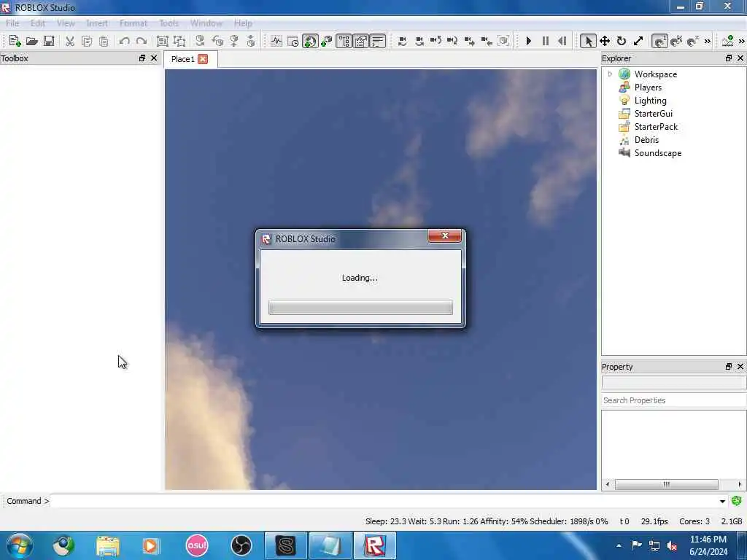This screenshot has height=560, width=747.
Task: Group the selected parts
Action: pyautogui.click(x=163, y=41)
